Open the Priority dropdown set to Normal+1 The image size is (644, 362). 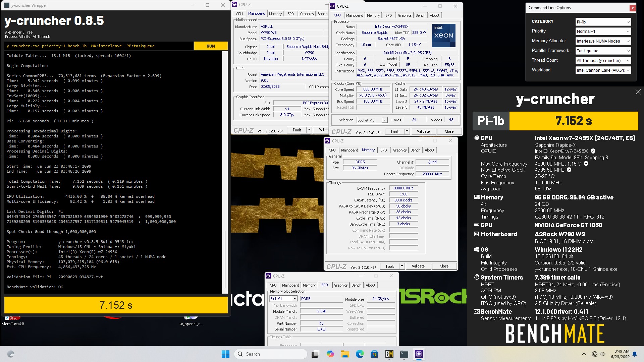tap(603, 31)
